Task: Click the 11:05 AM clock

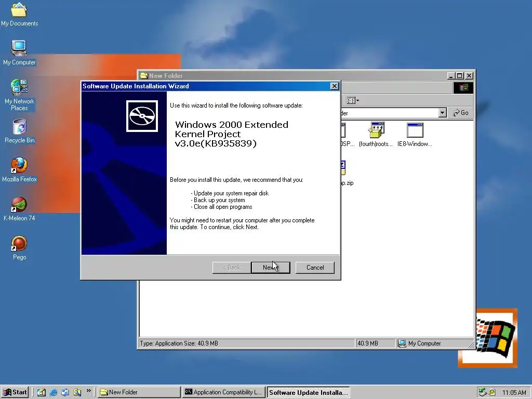Action: pyautogui.click(x=514, y=393)
